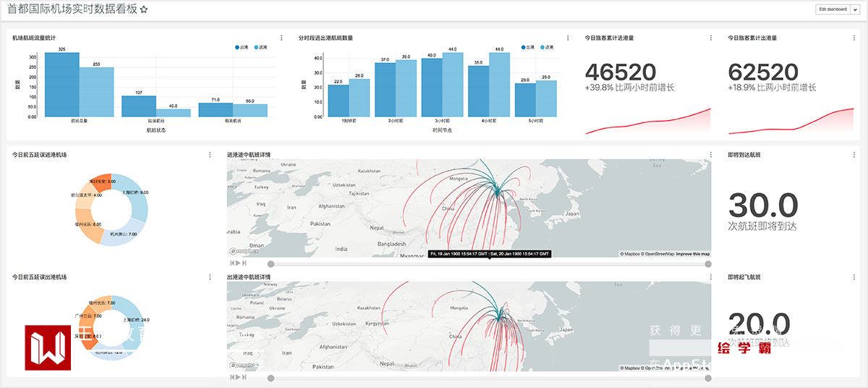Click the 250 航班总量 进港 bar

[96, 92]
